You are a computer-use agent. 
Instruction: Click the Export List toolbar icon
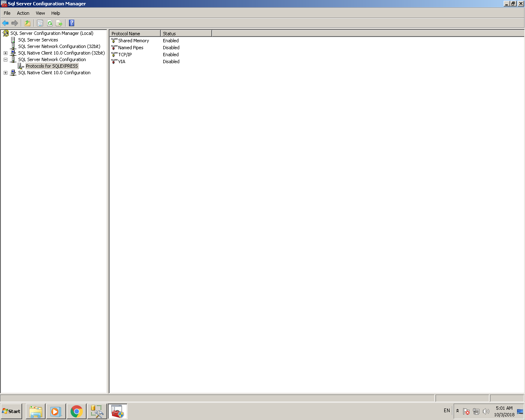click(x=59, y=23)
